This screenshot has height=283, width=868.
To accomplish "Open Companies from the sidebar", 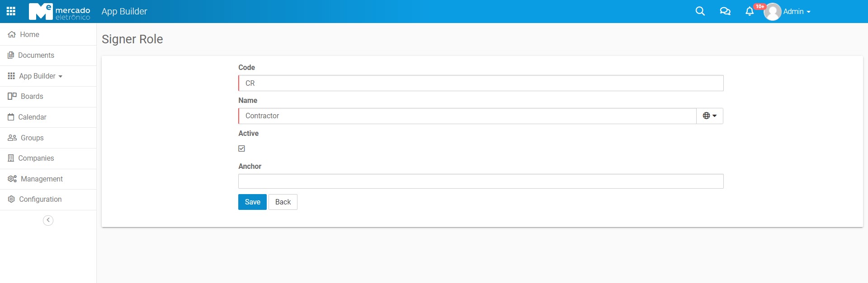I will click(x=36, y=158).
